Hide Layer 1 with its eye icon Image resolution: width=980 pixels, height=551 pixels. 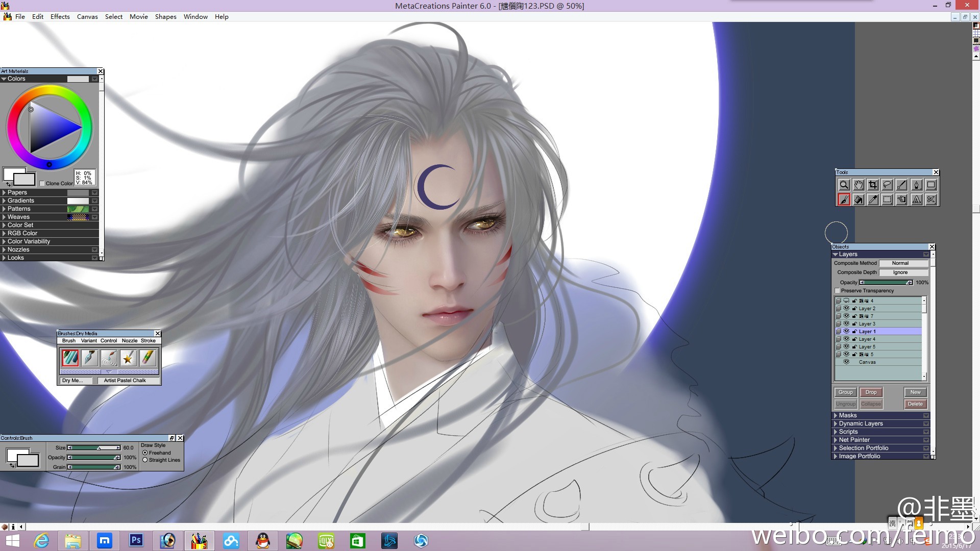coord(846,332)
